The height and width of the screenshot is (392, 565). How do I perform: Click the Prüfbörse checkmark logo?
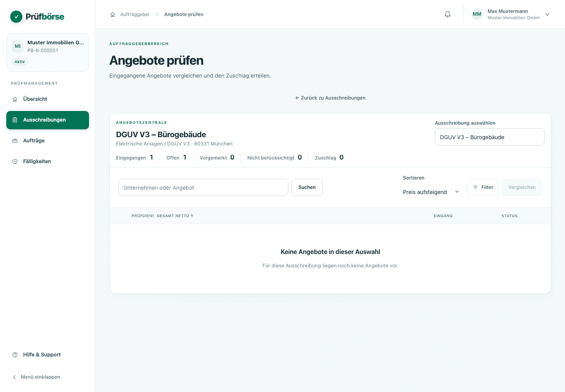click(x=16, y=16)
